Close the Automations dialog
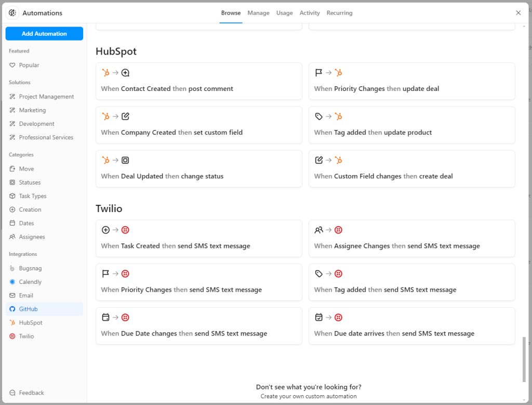The height and width of the screenshot is (405, 532). (x=518, y=13)
